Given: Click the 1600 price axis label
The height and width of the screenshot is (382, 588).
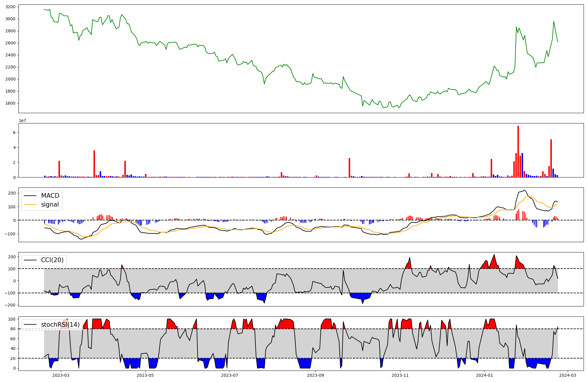Looking at the screenshot, I should pos(11,103).
